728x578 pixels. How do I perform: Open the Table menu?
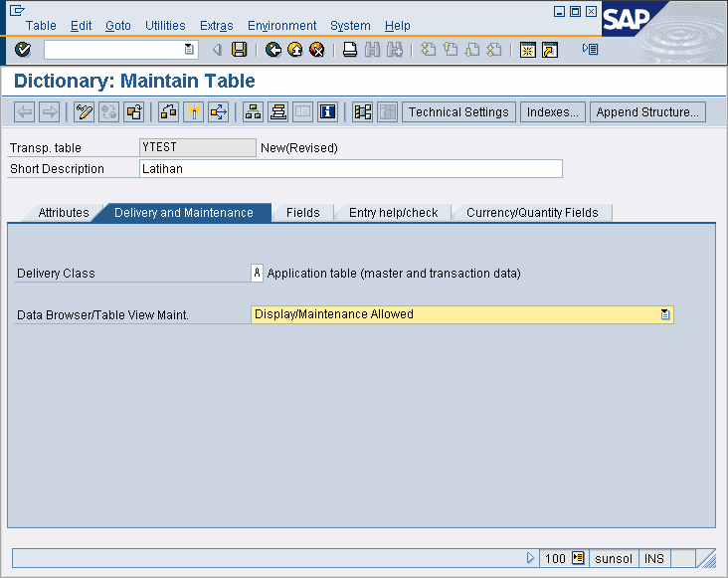click(41, 26)
